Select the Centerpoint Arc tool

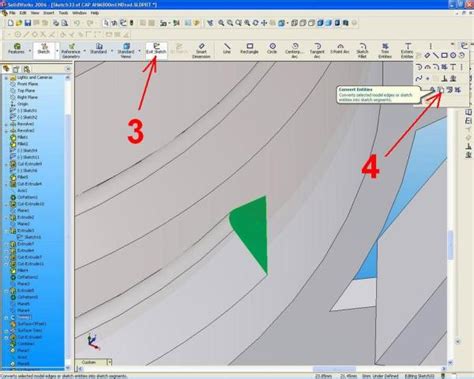pyautogui.click(x=294, y=51)
